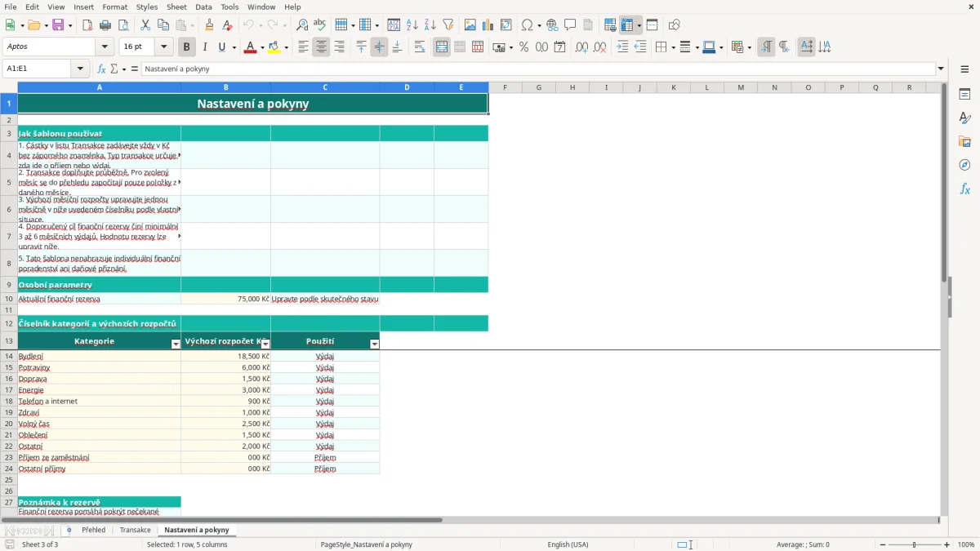Insert a hyperlink
The image size is (980, 551).
click(x=552, y=25)
